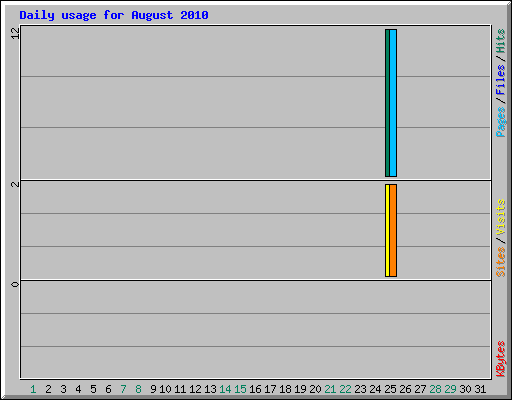Screen dimensions: 512x400
Task: Click day 13 on the x-axis
Action: click(210, 389)
